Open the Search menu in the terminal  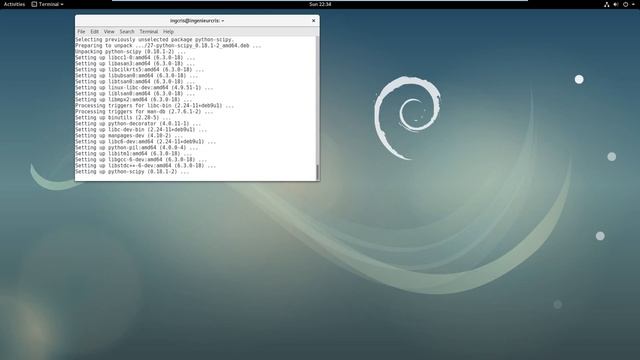(x=127, y=31)
